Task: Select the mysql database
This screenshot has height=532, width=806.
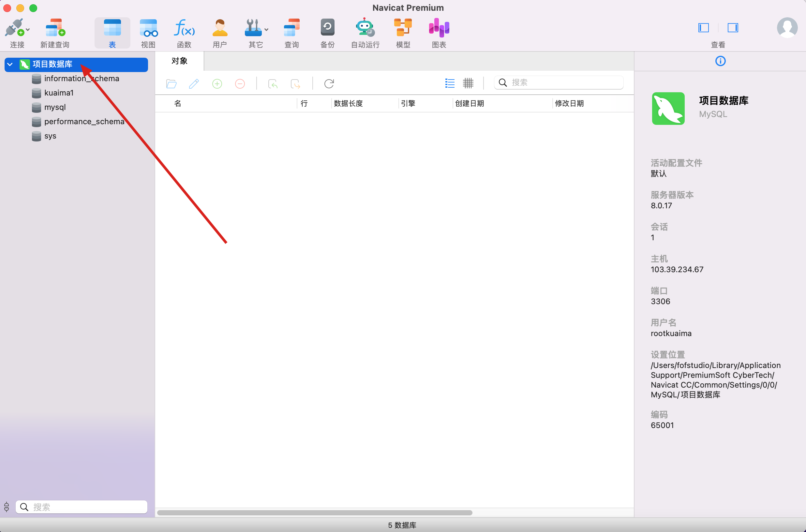Action: (x=55, y=107)
